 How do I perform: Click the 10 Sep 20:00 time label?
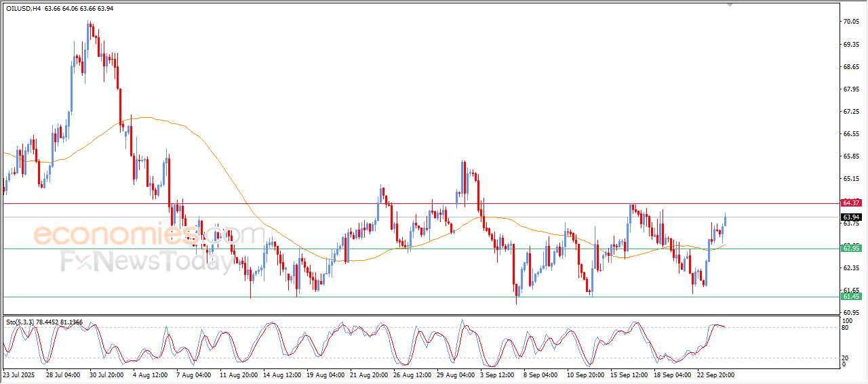tap(585, 375)
